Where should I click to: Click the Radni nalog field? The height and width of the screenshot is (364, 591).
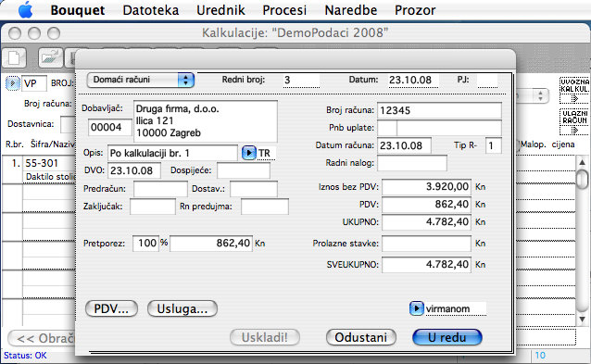tap(412, 163)
